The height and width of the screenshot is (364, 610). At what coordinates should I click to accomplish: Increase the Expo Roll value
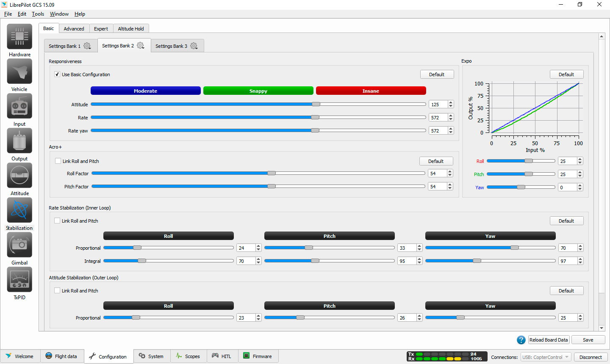580,159
